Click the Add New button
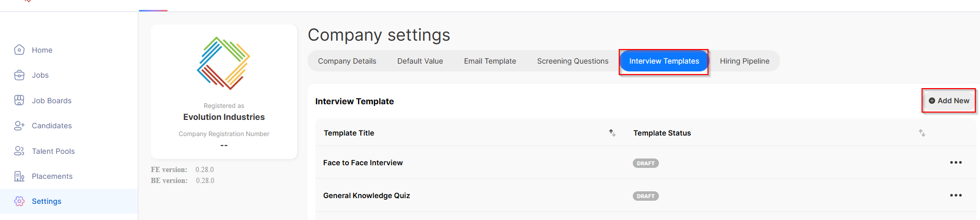 tap(949, 101)
